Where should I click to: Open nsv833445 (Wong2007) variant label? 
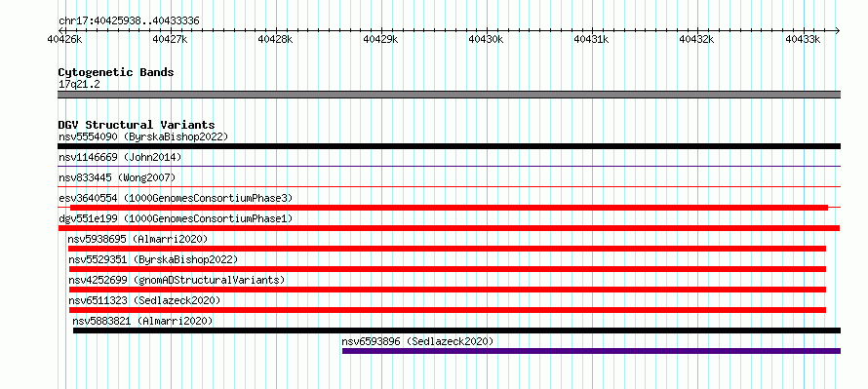pos(117,177)
